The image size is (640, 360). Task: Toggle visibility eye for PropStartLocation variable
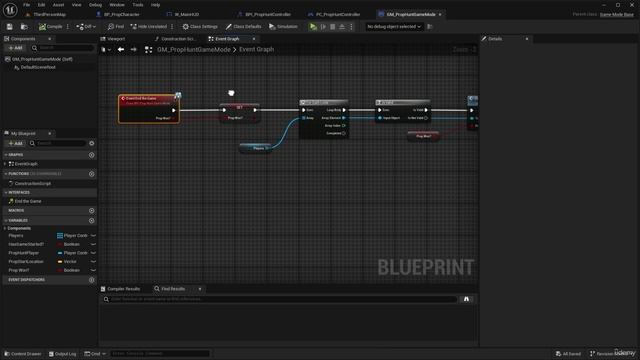(93, 262)
